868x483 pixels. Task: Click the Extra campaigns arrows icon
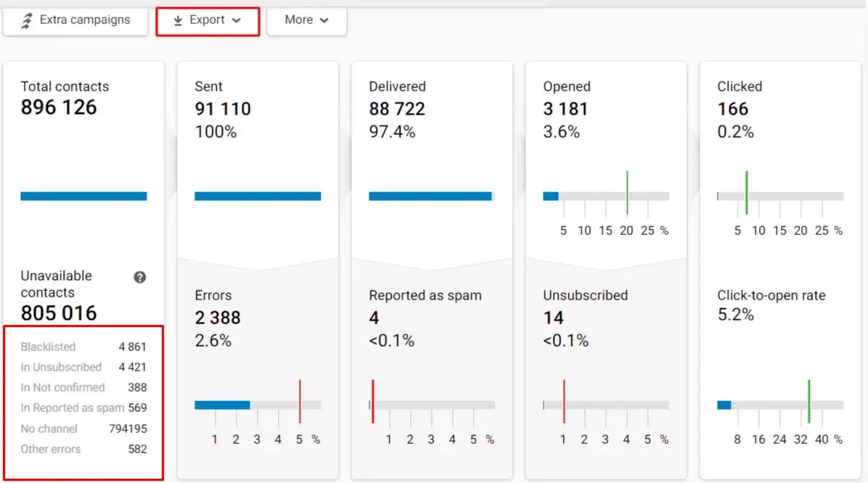[x=27, y=20]
